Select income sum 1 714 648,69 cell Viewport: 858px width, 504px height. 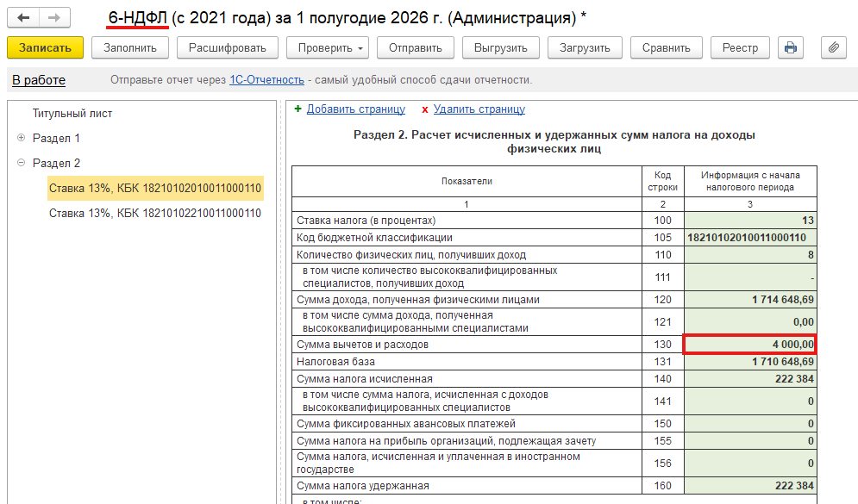click(750, 300)
